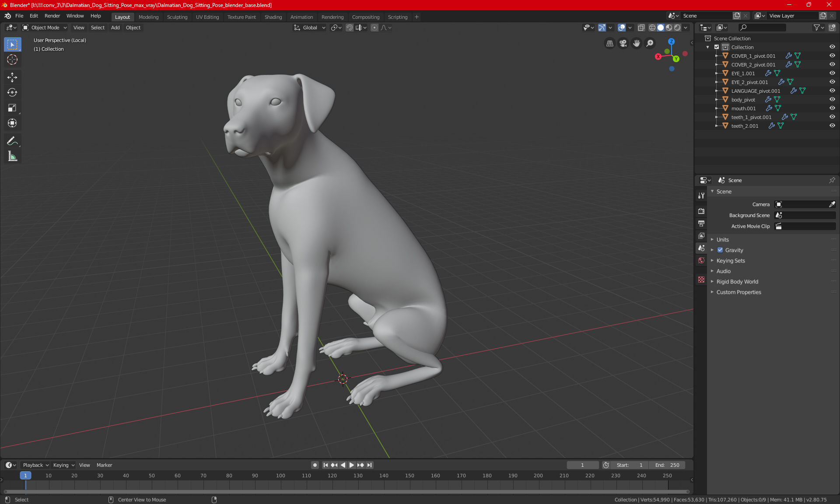Open the Object Mode dropdown
This screenshot has height=504, width=840.
tap(45, 28)
